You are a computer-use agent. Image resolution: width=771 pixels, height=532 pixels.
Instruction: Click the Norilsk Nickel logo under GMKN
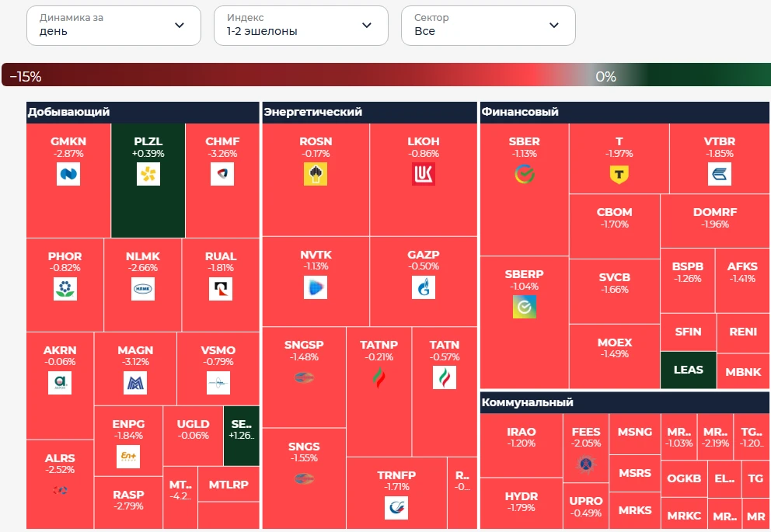tap(68, 174)
